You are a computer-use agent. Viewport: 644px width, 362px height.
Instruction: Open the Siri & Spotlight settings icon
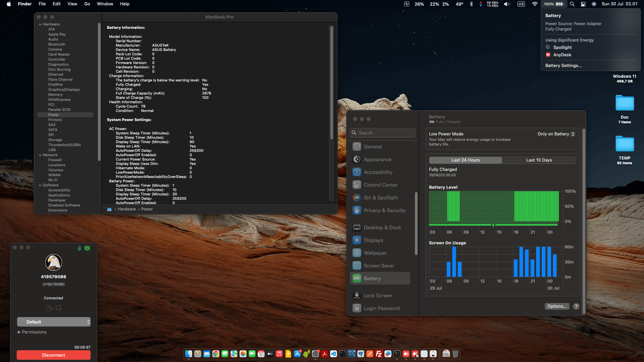point(357,197)
